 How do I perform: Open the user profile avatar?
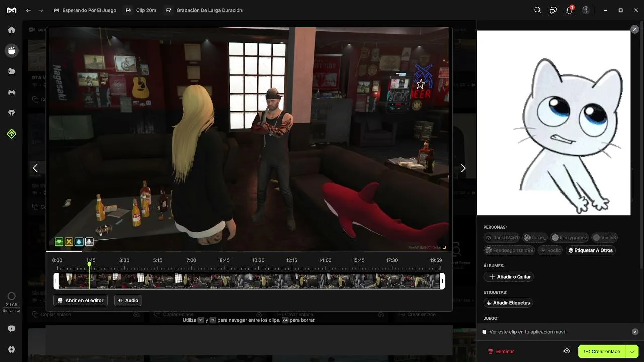pos(586,10)
